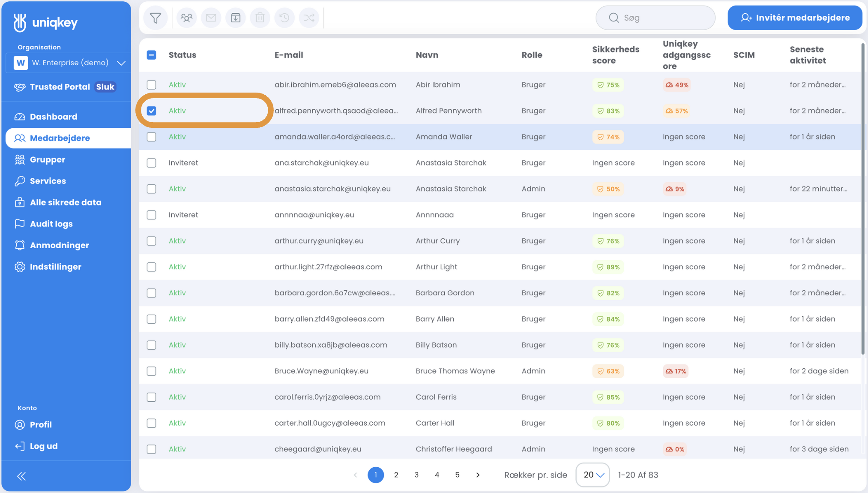Screen dimensions: 868x493
Task: Click the uniqkey logo
Action: click(x=45, y=22)
